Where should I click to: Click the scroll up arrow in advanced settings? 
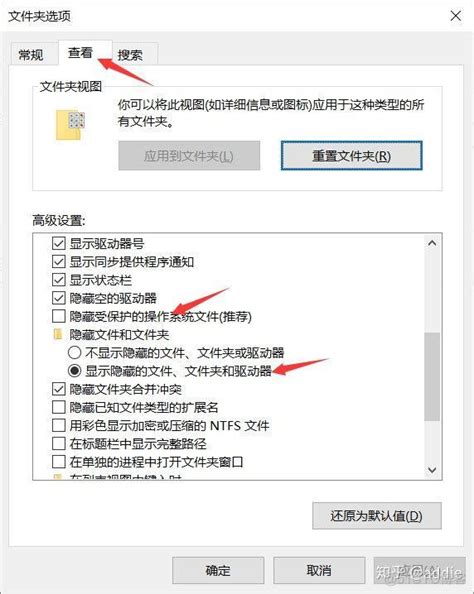[432, 243]
